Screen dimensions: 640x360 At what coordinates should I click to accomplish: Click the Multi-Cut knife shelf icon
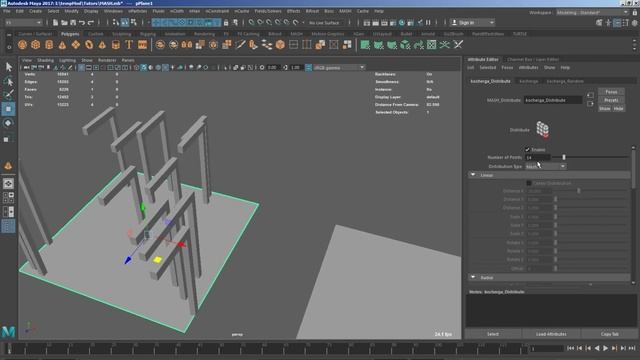coord(240,45)
